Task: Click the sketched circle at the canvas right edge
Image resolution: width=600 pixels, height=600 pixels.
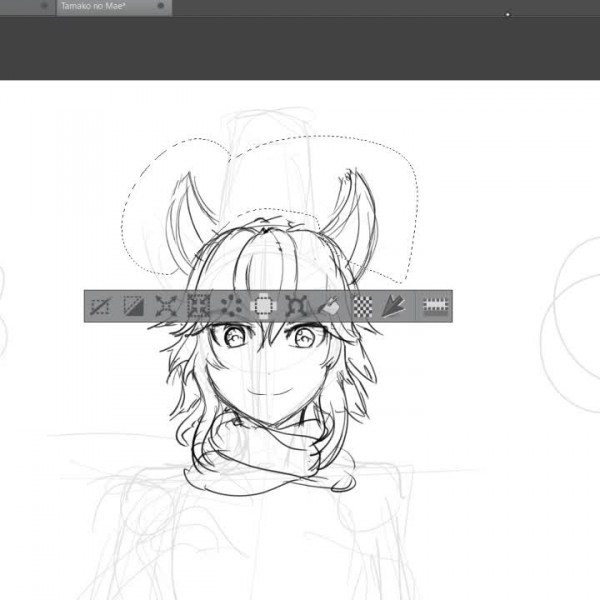Action: [x=572, y=325]
